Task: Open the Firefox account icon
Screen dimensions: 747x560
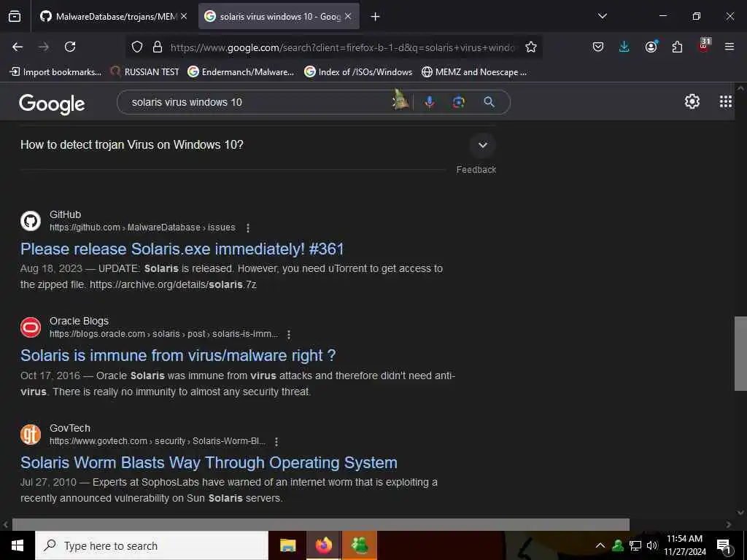Action: [651, 47]
